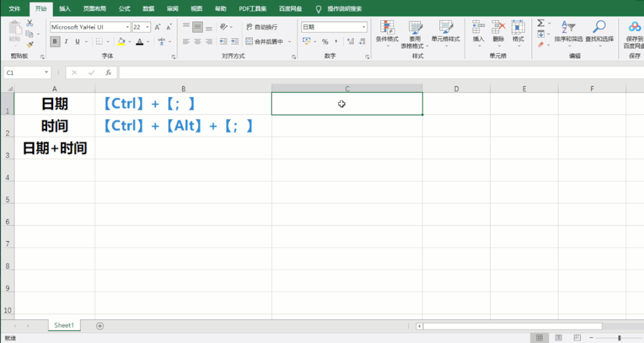Screen dimensions: 644x343
Task: Click Save to Baidu Netdisk icon
Action: [x=634, y=27]
